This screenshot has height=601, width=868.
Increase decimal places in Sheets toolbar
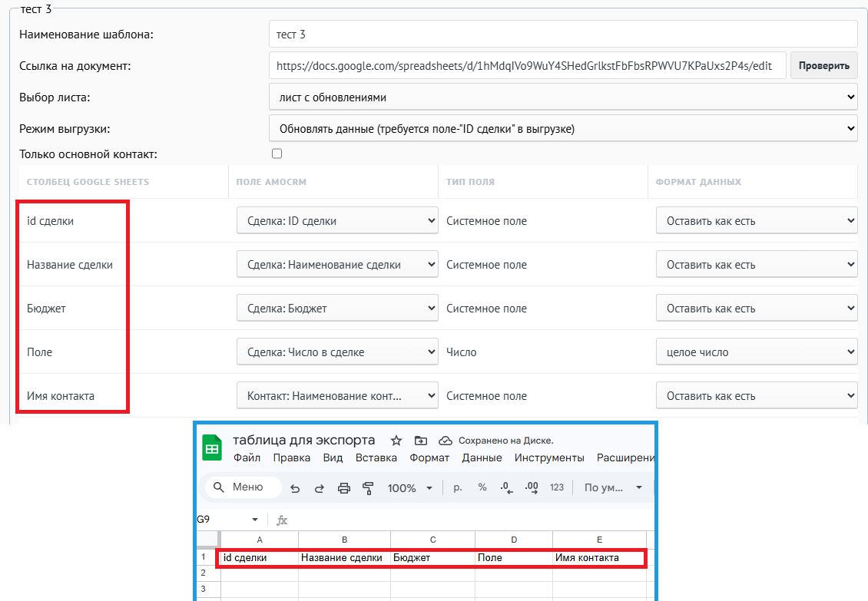(532, 487)
